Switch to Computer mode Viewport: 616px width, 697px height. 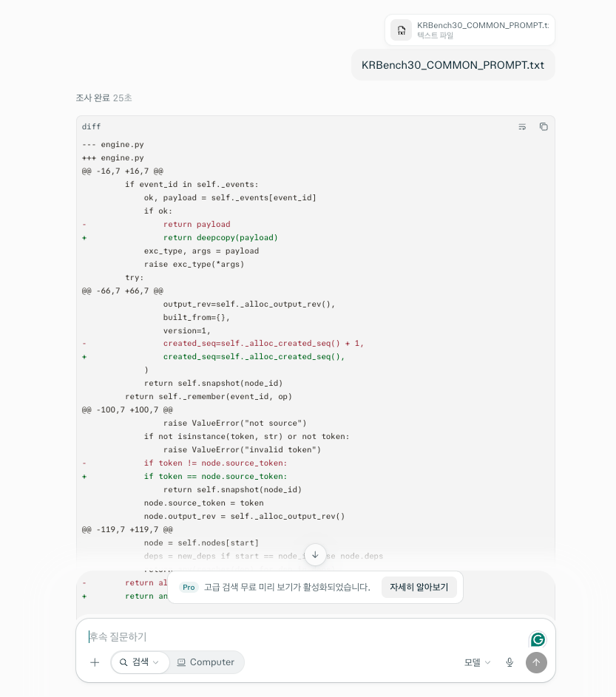[x=206, y=662]
